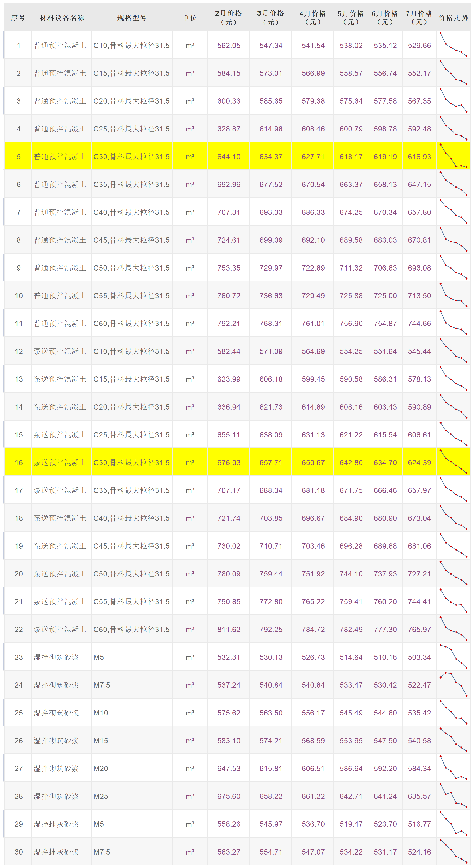Select price 503.34 in row 23

(x=419, y=657)
